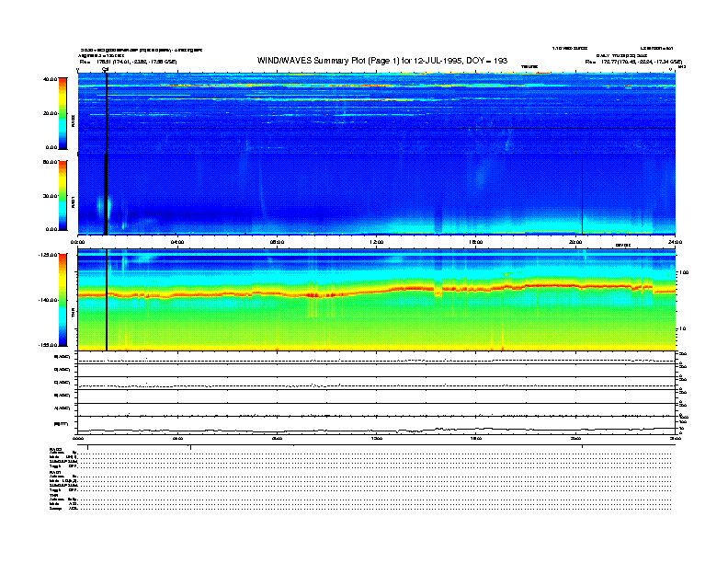Screen dimensions: 728x563
Task: Click the -140.00 label on TNR color scale
Action: 49,300
